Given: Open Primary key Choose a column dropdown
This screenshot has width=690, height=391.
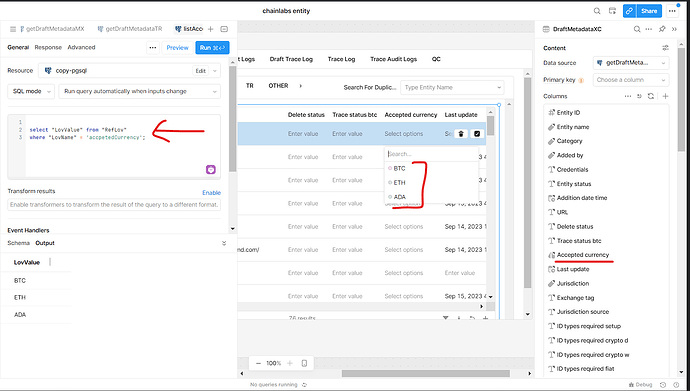Looking at the screenshot, I should [631, 80].
